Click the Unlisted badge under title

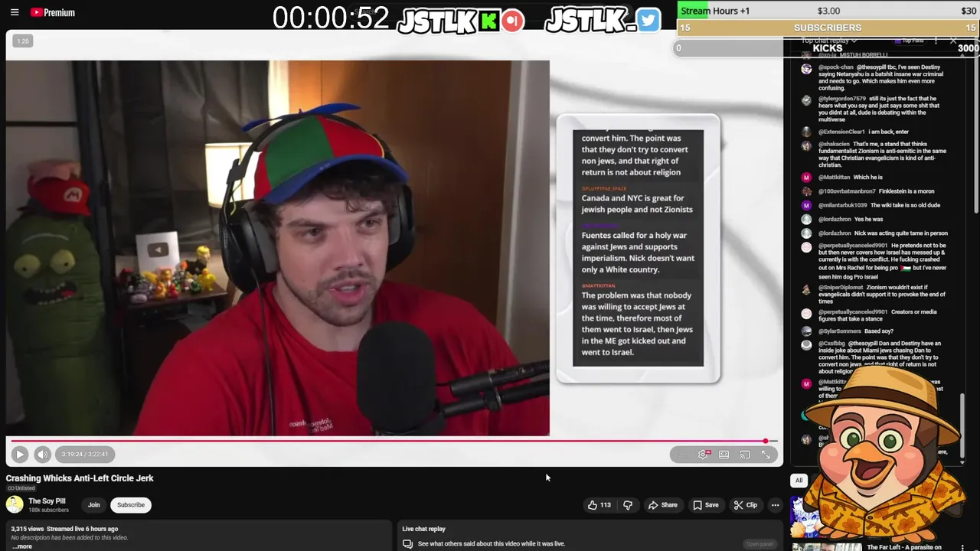21,488
